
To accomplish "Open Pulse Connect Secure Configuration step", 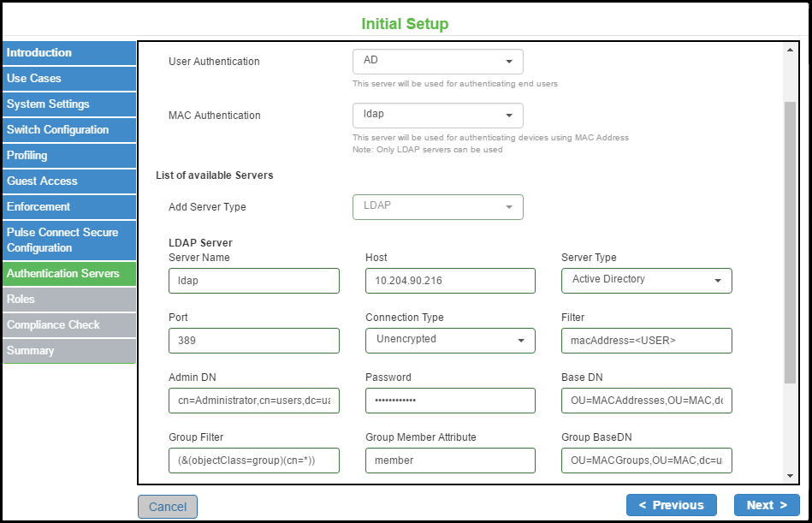I will coord(68,241).
